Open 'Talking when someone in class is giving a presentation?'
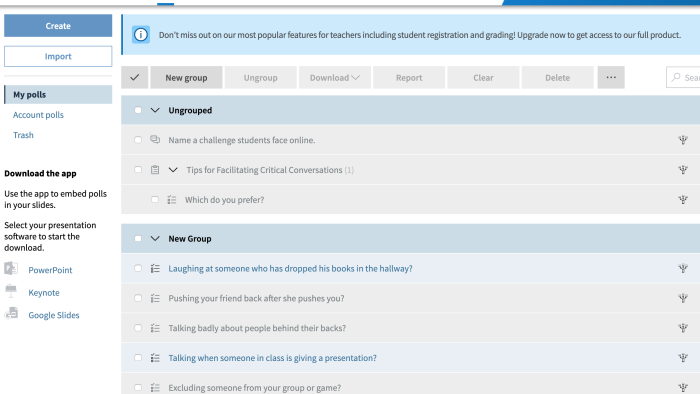 point(272,358)
